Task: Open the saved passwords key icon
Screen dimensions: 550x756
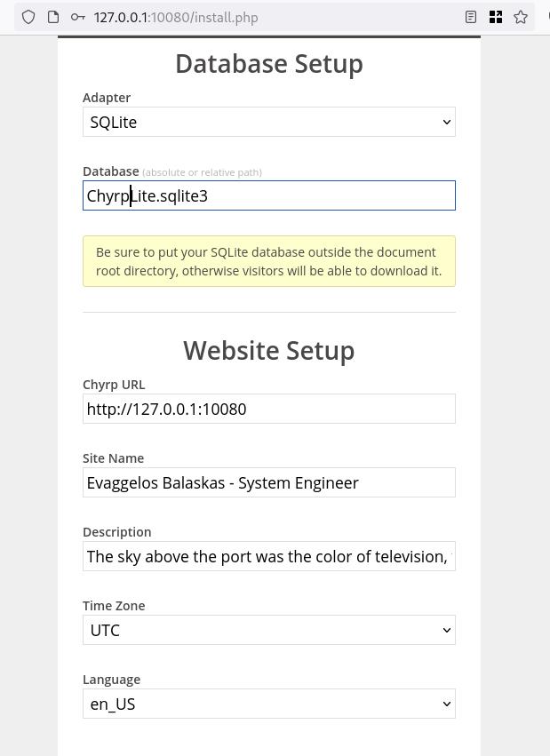Action: [x=78, y=16]
